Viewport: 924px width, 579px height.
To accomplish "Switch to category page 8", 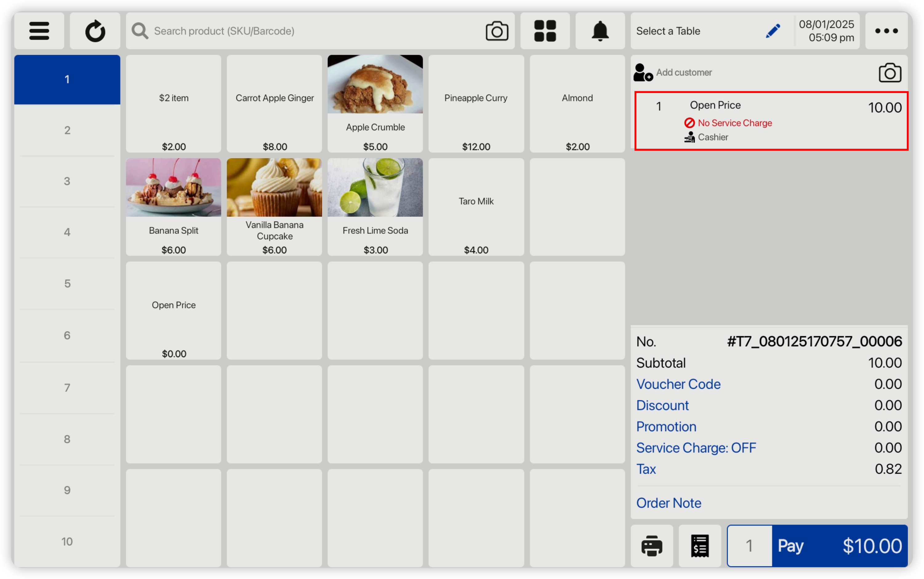I will (x=67, y=439).
